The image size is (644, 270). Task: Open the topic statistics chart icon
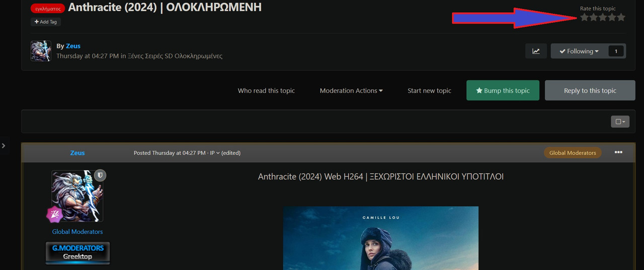click(536, 51)
